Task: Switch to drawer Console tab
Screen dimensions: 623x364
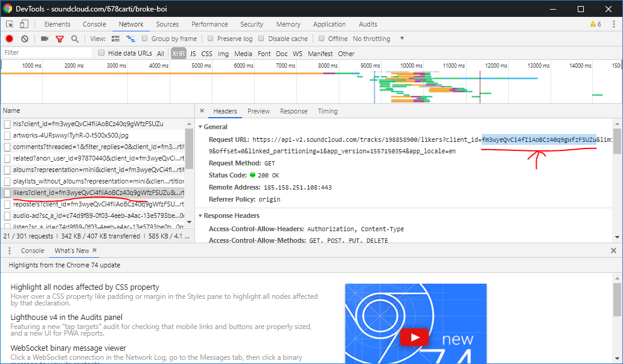Action: pos(32,251)
